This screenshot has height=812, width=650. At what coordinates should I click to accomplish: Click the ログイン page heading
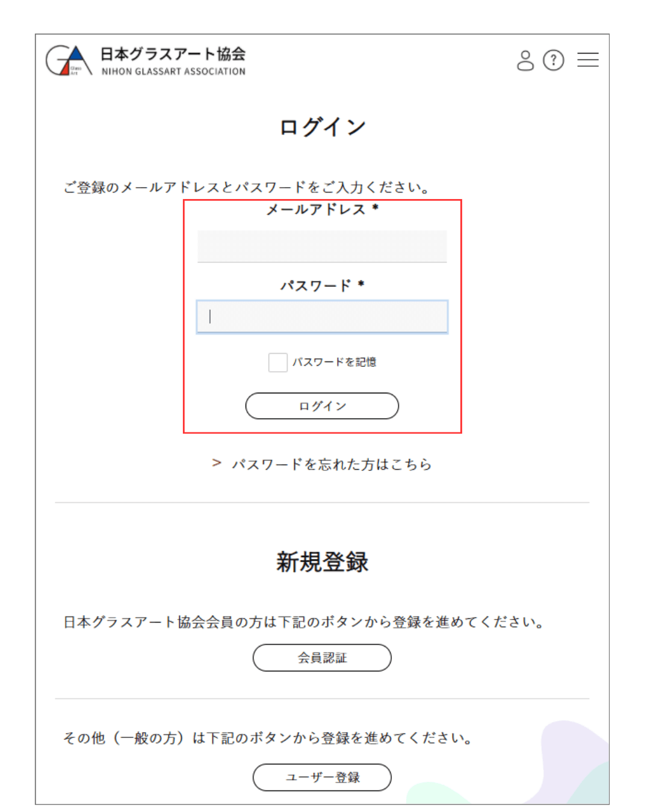pyautogui.click(x=323, y=127)
